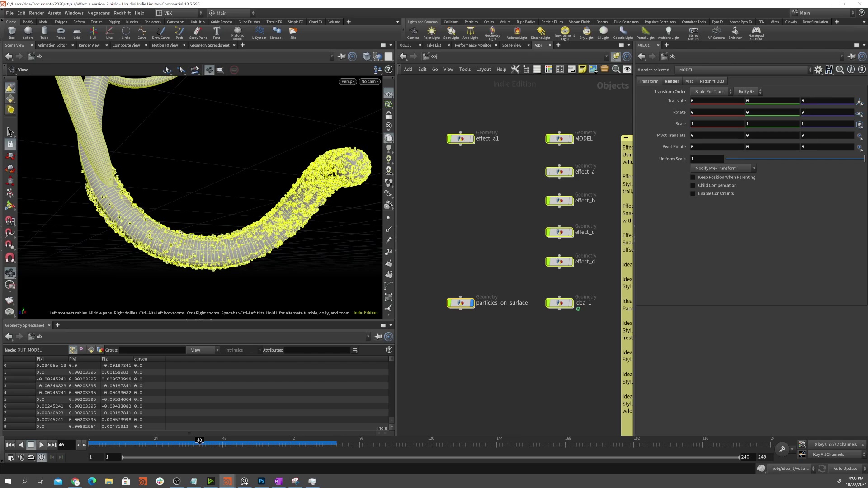Select the Metaball shelf tool
868x488 pixels.
click(x=277, y=33)
